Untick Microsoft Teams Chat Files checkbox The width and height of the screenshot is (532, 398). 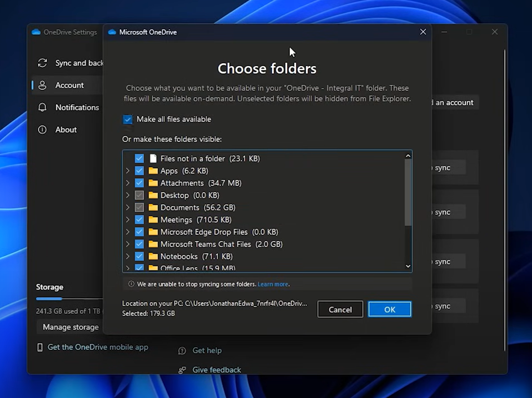[x=139, y=244]
